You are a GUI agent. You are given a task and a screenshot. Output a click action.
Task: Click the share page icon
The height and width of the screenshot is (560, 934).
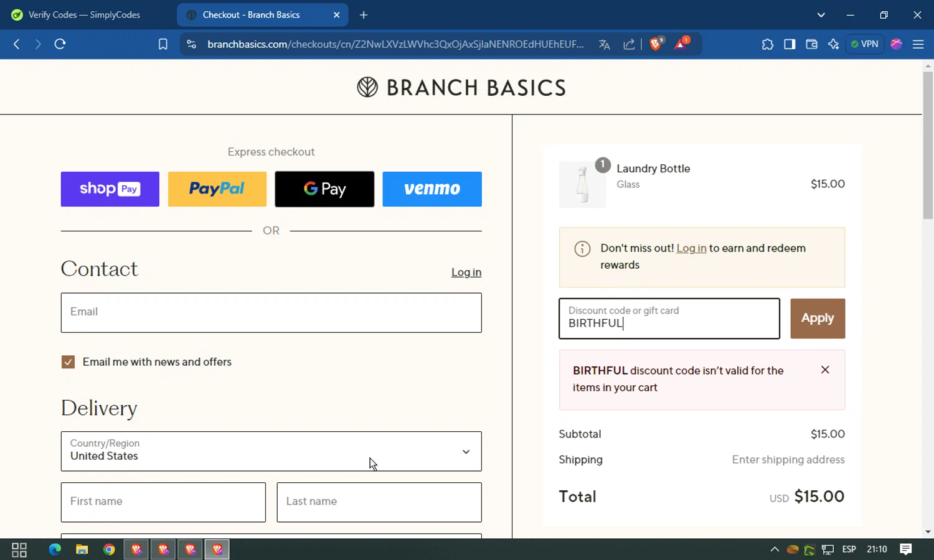coord(629,44)
